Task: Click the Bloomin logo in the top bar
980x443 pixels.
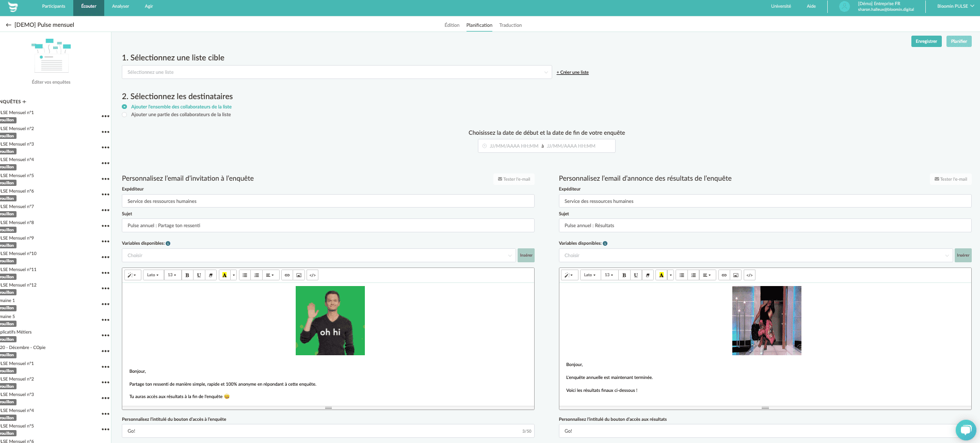Action: click(13, 7)
